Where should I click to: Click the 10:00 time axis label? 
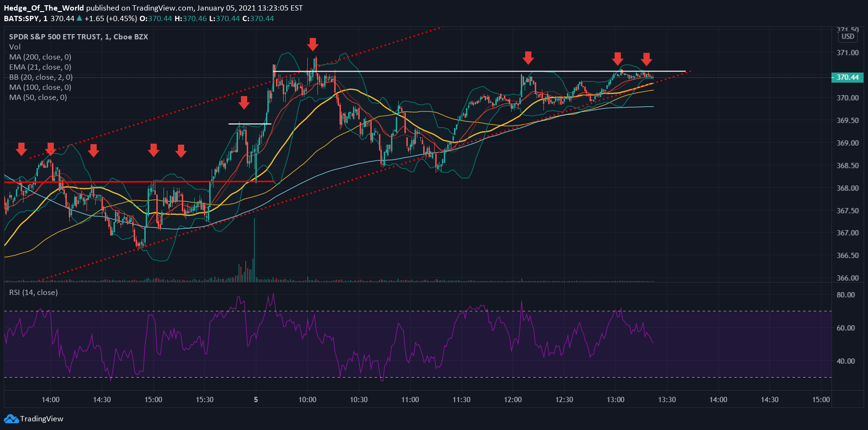(x=307, y=399)
